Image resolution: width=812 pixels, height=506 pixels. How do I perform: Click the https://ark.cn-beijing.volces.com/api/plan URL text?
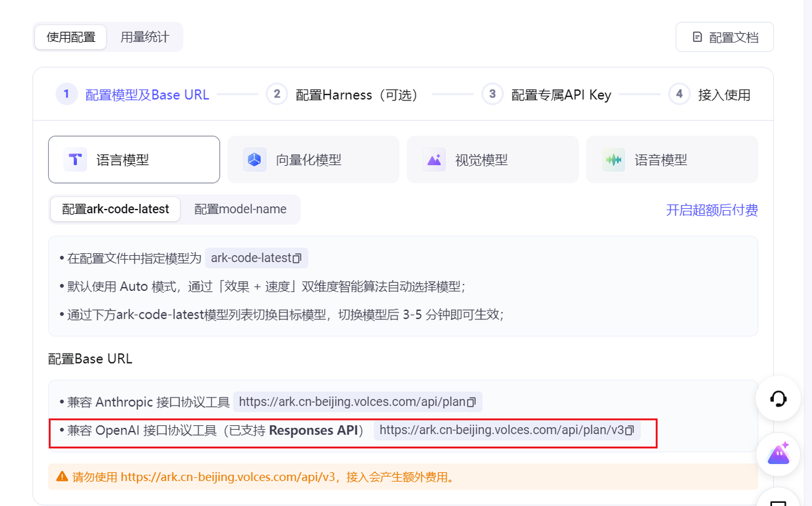coord(353,402)
